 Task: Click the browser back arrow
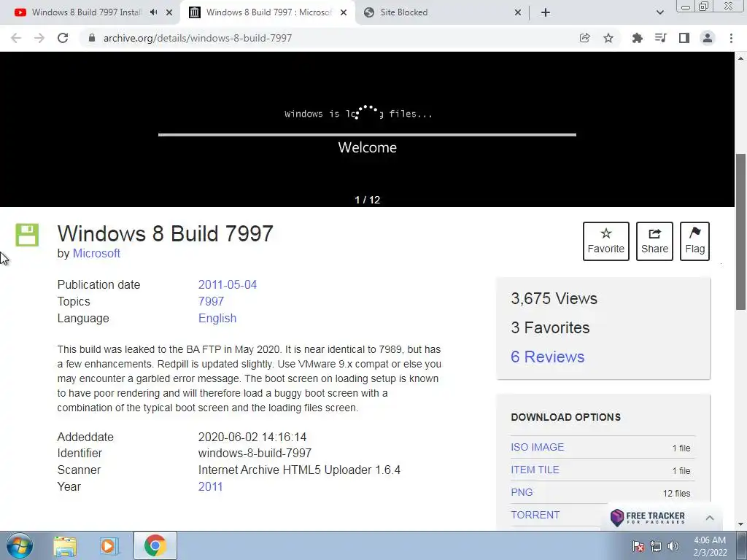[16, 38]
